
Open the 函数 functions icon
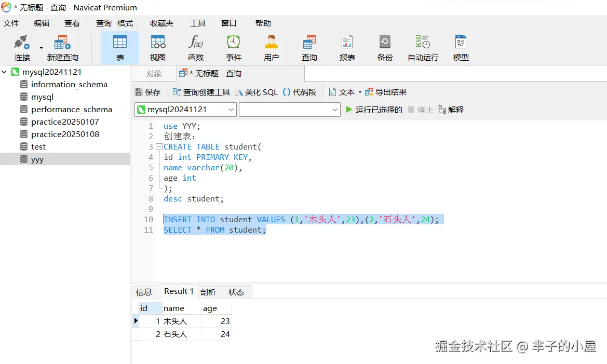[195, 48]
